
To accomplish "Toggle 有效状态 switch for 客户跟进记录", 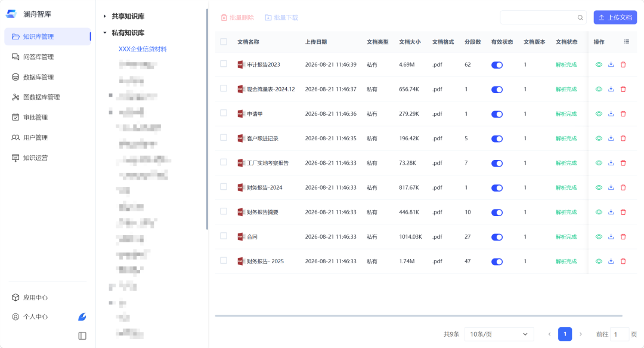I will [x=497, y=139].
